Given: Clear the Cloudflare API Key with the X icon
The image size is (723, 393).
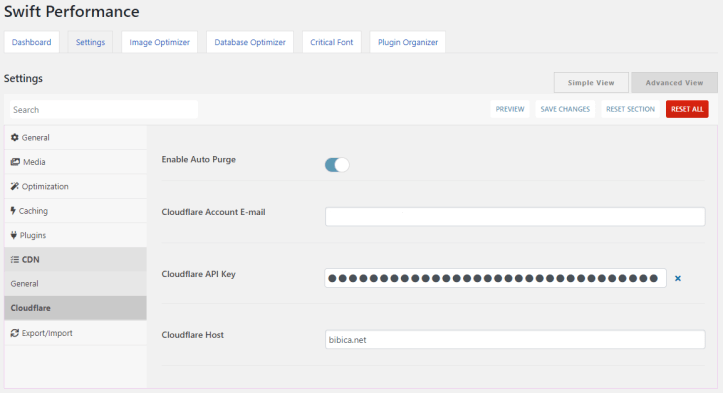Looking at the screenshot, I should [678, 278].
